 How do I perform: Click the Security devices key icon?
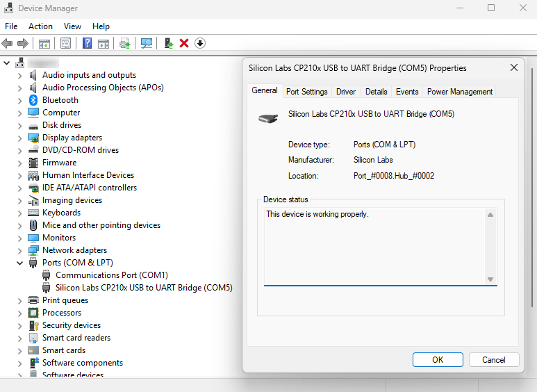tap(33, 325)
